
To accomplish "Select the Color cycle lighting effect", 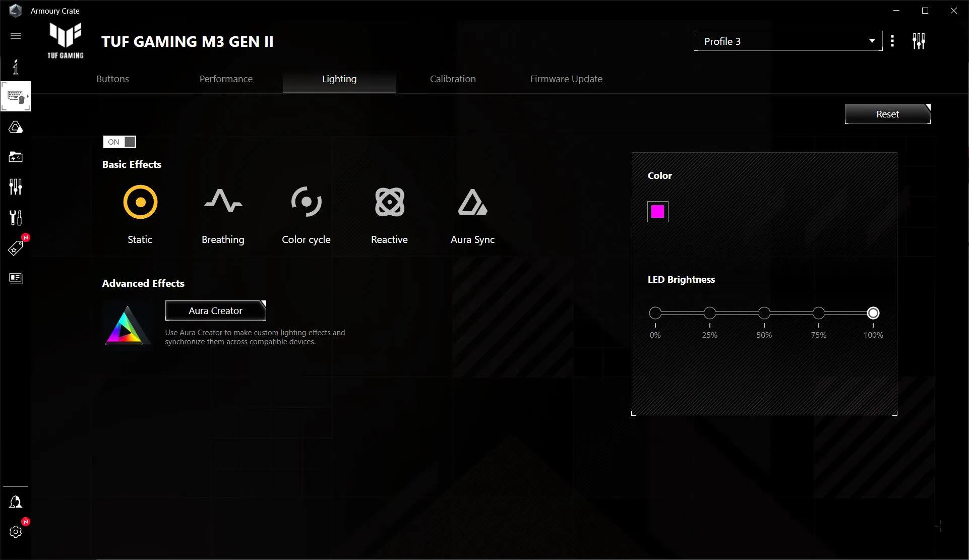I will [307, 202].
